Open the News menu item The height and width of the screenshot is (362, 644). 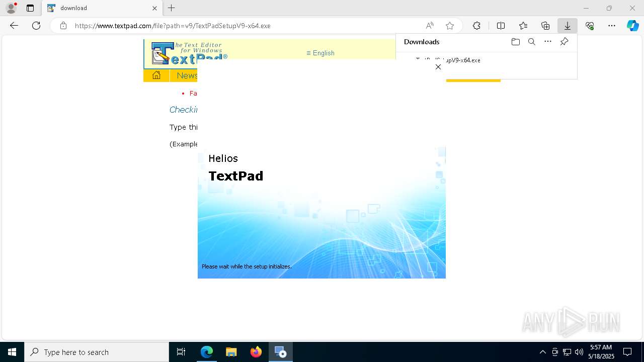click(187, 75)
